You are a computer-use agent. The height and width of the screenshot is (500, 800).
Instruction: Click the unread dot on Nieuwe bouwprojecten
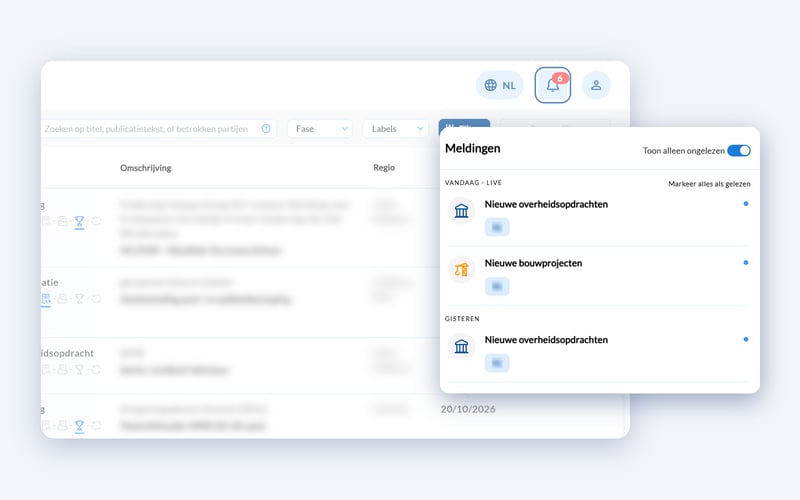(x=746, y=263)
